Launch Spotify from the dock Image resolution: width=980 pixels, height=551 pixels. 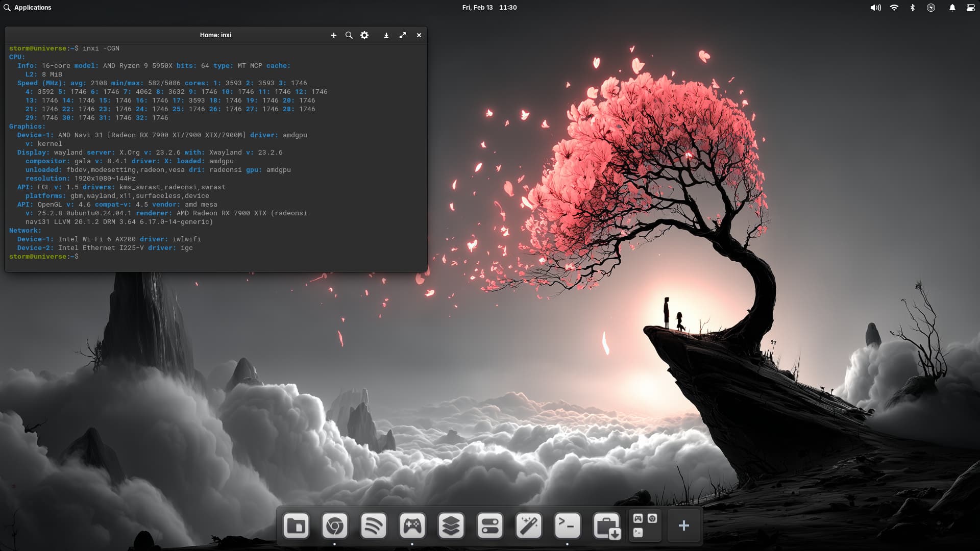click(374, 525)
